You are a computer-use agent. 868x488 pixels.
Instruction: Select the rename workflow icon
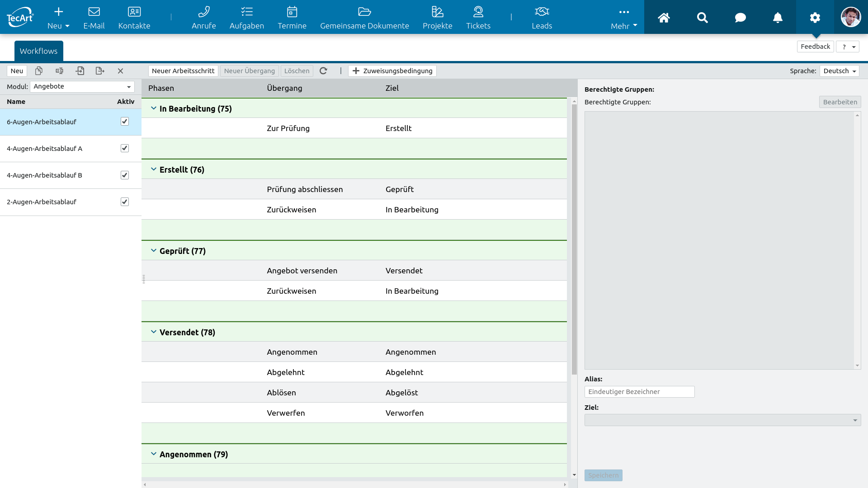(59, 71)
